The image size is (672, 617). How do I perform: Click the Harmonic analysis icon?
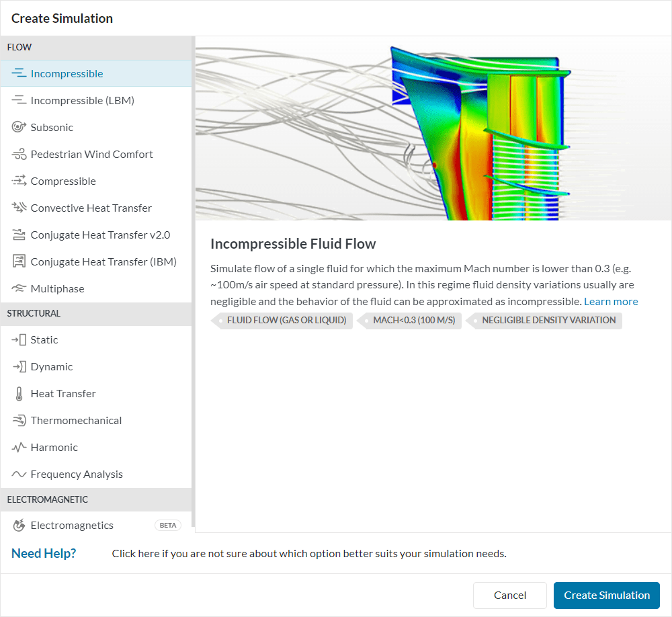pyautogui.click(x=19, y=448)
